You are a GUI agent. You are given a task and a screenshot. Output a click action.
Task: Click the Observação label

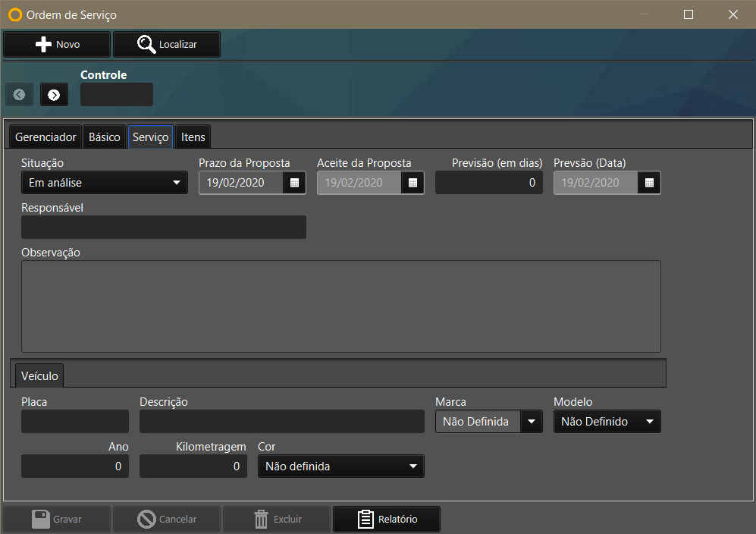point(51,253)
